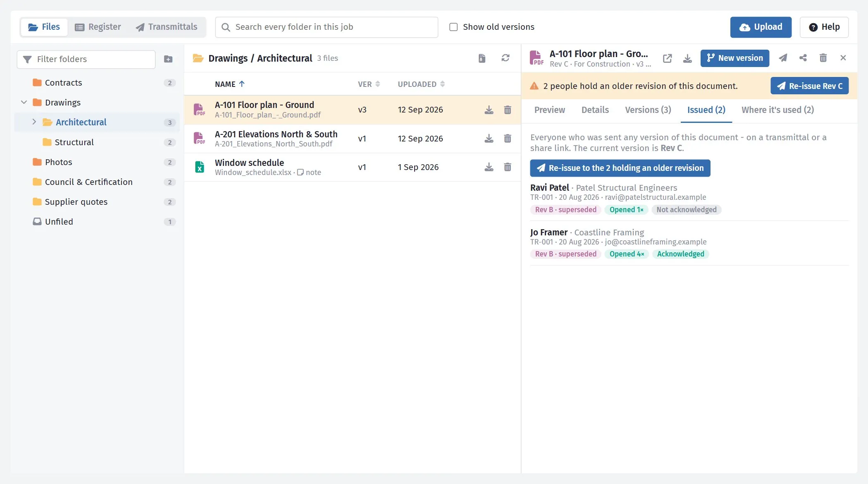Screen dimensions: 868x484
Task: Delete the A-101 Floor plan row
Action: (508, 110)
